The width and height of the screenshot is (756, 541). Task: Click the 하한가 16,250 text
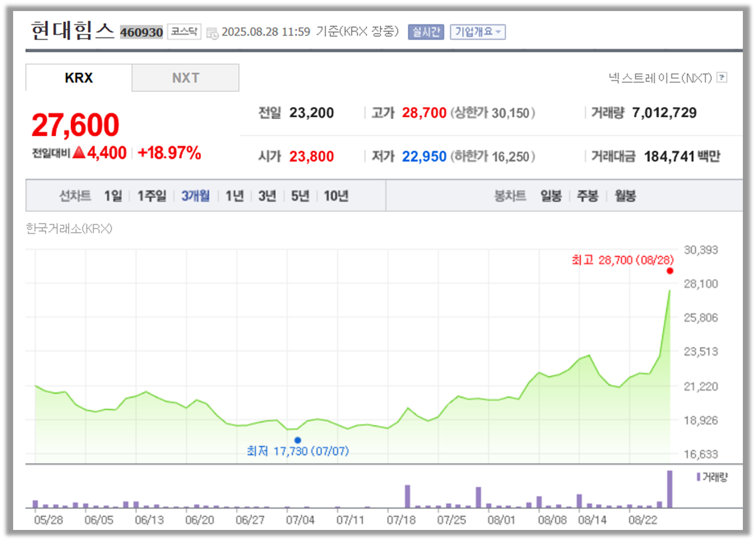493,156
